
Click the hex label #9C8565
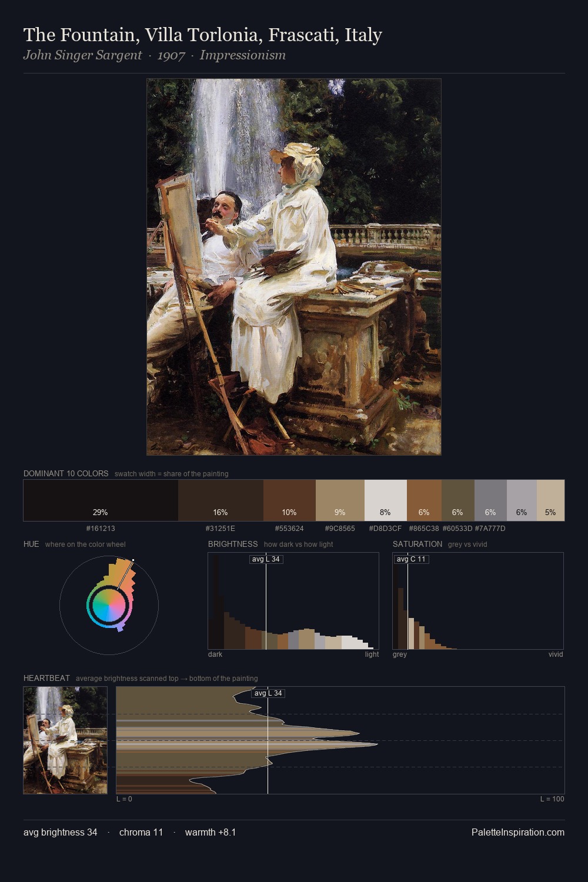340,529
